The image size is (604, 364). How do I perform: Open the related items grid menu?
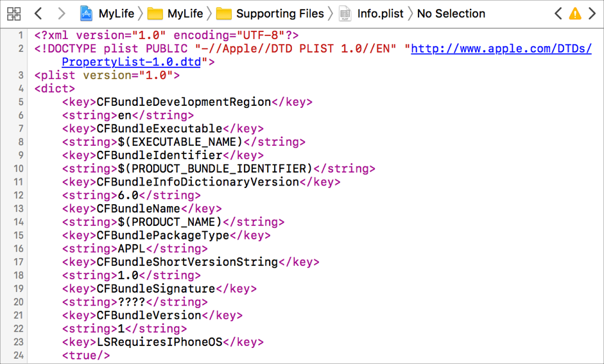(x=13, y=13)
